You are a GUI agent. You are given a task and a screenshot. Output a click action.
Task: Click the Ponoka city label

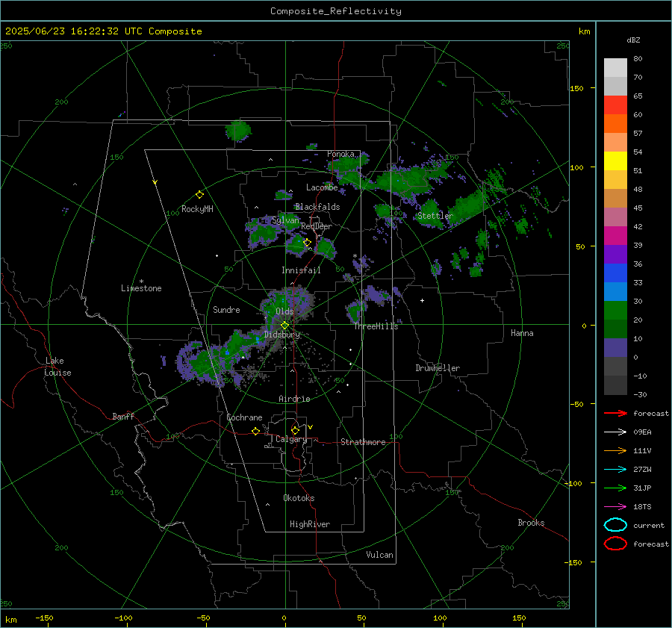(340, 154)
